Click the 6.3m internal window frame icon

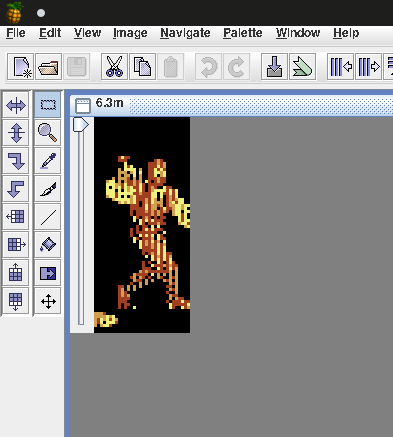[83, 105]
